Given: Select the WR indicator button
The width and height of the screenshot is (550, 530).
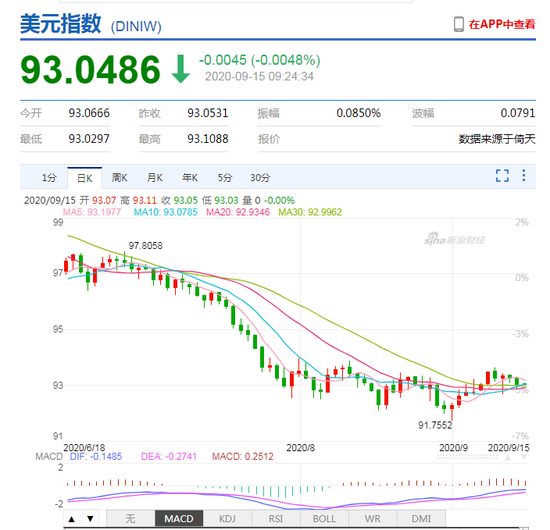Looking at the screenshot, I should [373, 519].
